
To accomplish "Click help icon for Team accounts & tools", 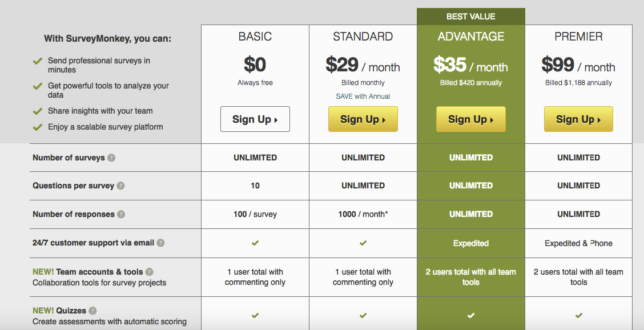I will point(150,272).
